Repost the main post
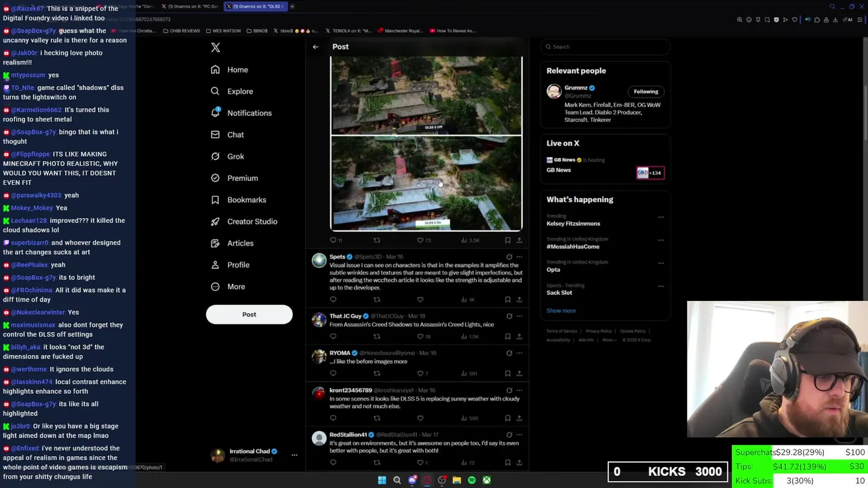 coord(377,240)
